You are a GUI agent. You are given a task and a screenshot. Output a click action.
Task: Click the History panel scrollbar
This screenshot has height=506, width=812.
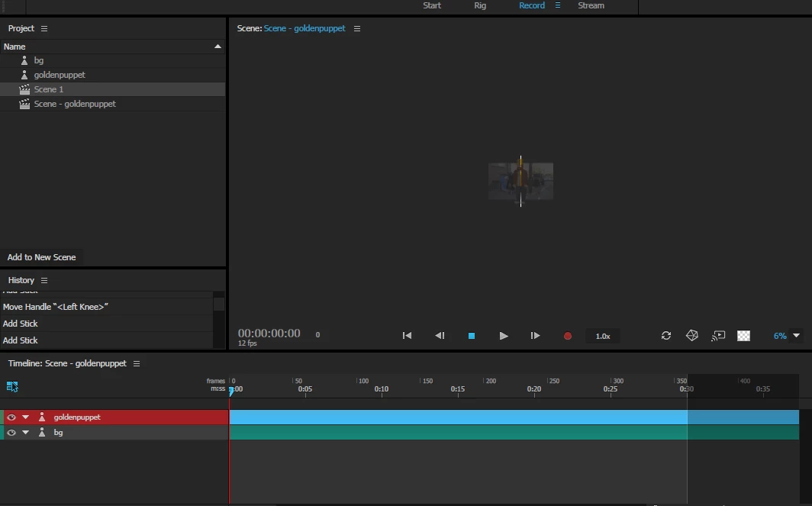click(219, 304)
